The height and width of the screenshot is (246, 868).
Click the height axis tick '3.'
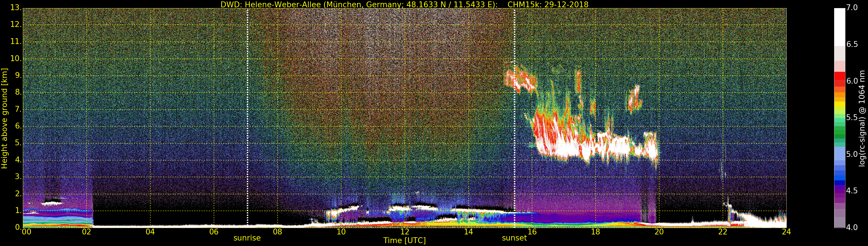18,177
